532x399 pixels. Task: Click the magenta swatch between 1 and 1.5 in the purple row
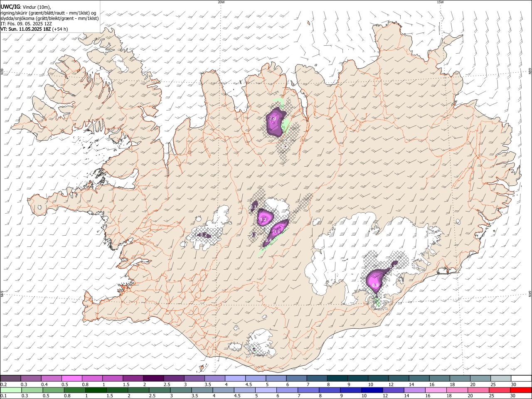112,378
